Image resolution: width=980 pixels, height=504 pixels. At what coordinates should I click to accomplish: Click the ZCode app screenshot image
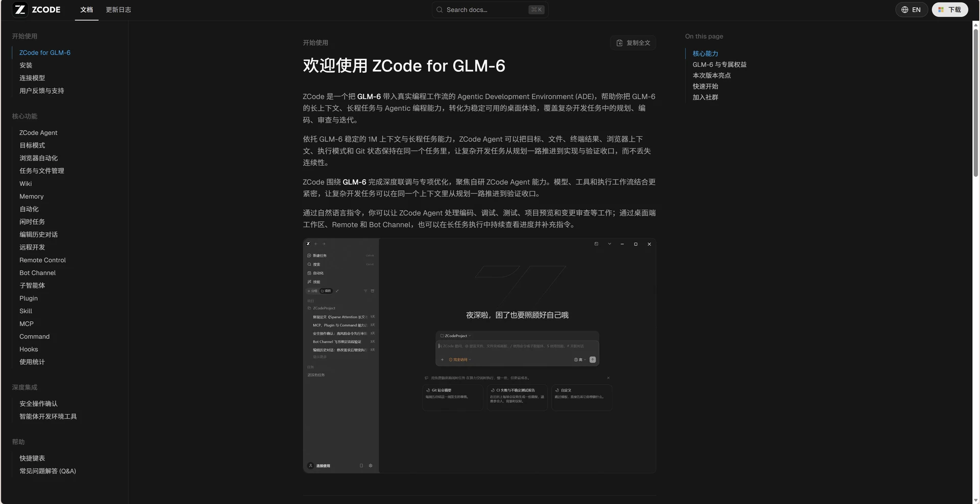[x=479, y=356]
